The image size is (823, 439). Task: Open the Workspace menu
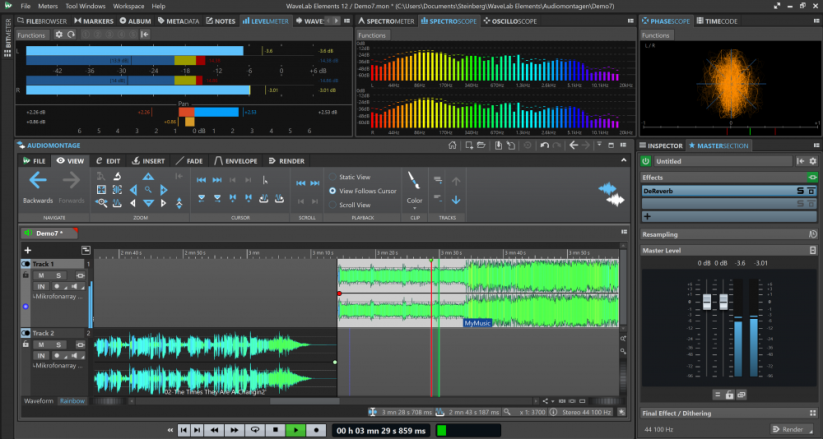(x=129, y=6)
